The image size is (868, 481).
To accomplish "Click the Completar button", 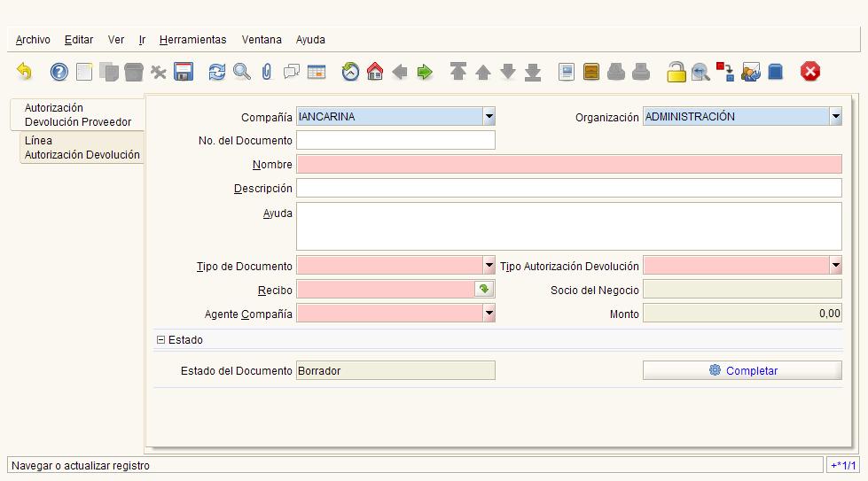I will coord(742,370).
